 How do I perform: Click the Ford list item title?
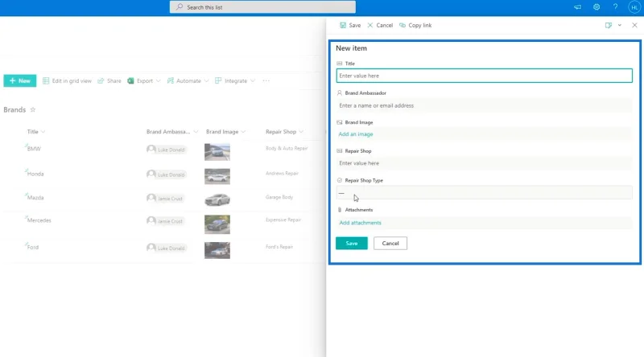33,248
